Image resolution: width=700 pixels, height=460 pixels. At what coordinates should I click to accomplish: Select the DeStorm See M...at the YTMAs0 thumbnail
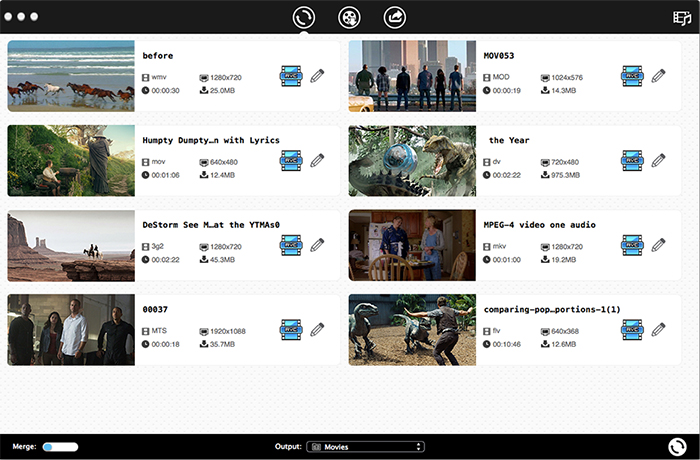click(71, 245)
